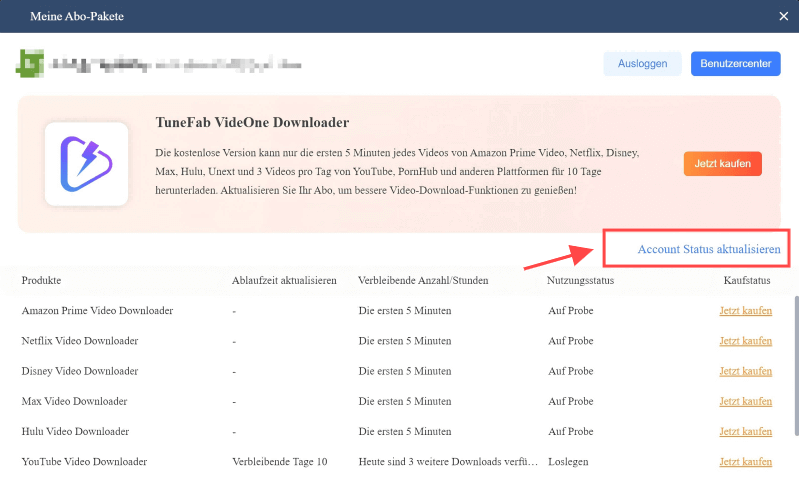Click the Ablaufzeit aktualisieren column header
The width and height of the screenshot is (800, 483).
coord(284,281)
